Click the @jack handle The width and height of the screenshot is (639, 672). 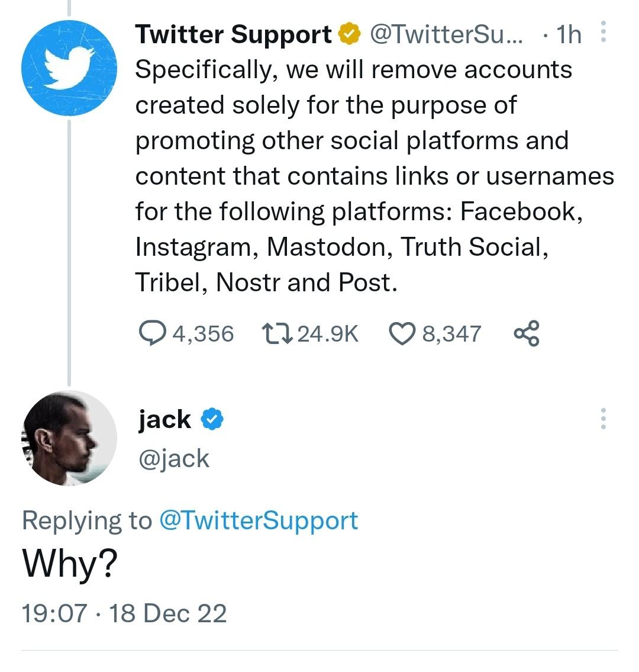coord(173,459)
